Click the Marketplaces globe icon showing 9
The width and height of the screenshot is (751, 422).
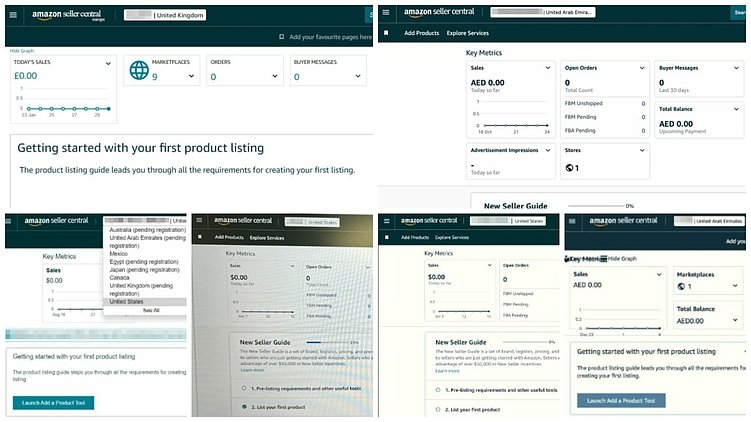coord(139,70)
